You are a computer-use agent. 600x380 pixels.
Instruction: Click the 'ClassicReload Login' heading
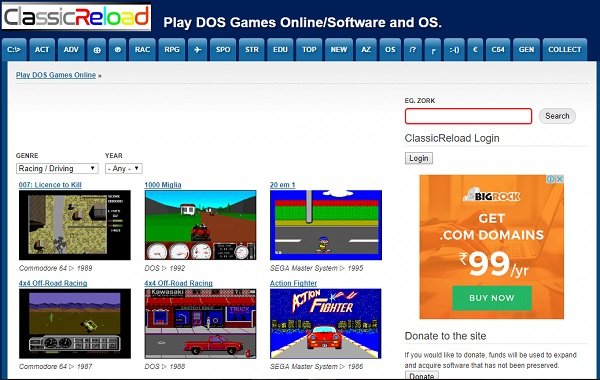click(452, 138)
